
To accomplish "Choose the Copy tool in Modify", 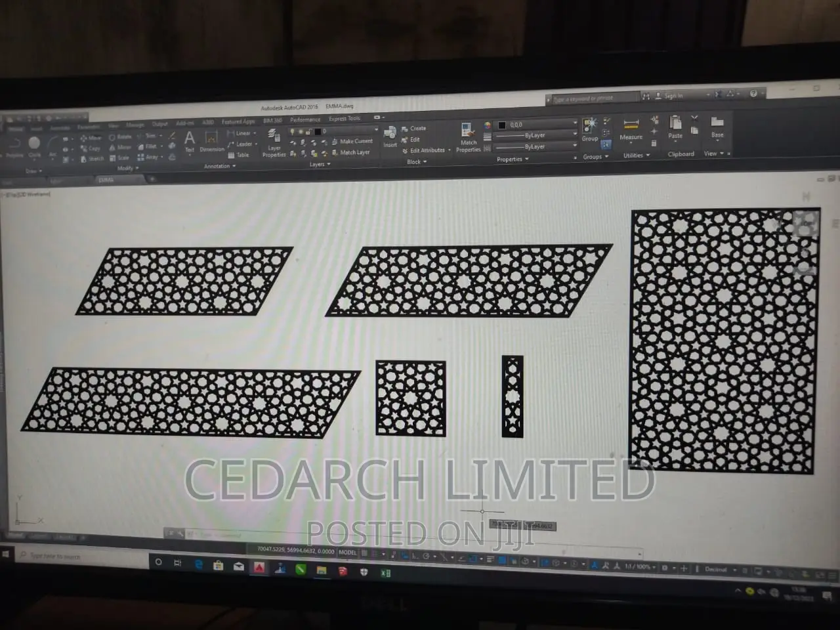I will tap(90, 148).
